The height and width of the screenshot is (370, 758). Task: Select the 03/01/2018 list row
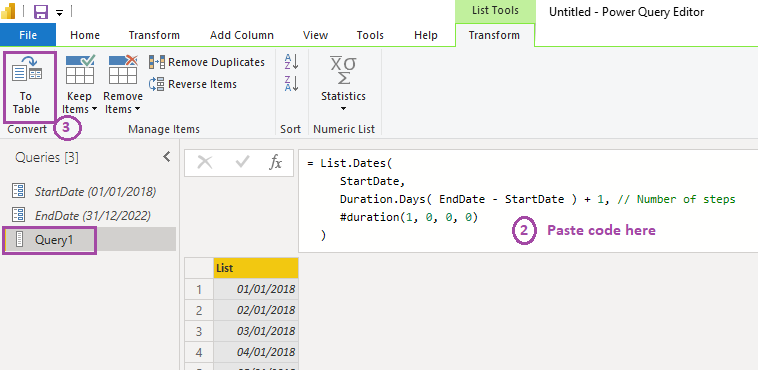pyautogui.click(x=256, y=331)
